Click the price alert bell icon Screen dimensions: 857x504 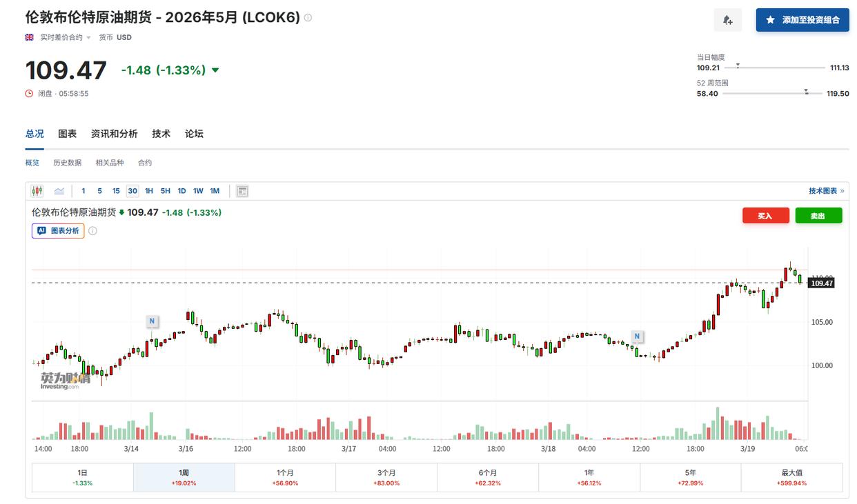click(x=727, y=20)
